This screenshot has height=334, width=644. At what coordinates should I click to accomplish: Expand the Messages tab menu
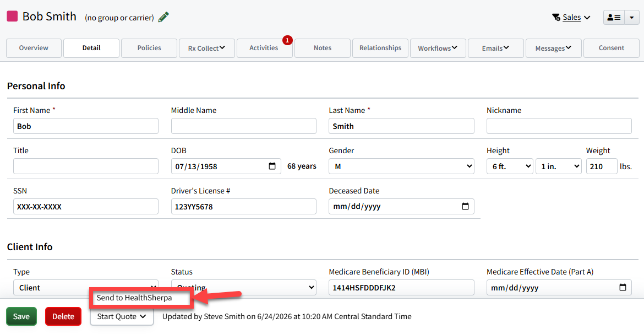pos(553,48)
